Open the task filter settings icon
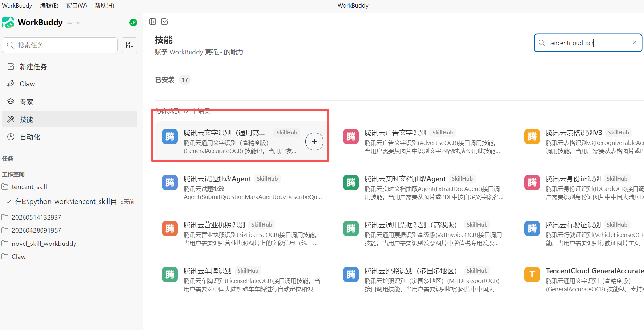Image resolution: width=644 pixels, height=330 pixels. pos(129,45)
